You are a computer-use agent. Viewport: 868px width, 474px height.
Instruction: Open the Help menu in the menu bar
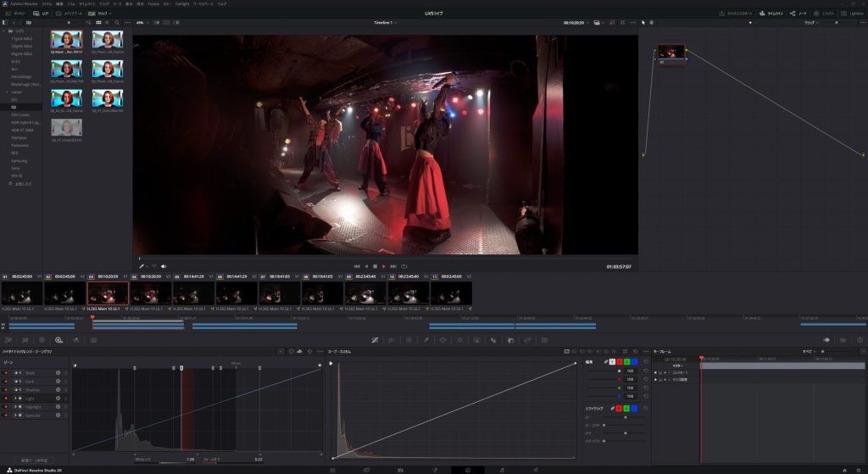[x=221, y=4]
